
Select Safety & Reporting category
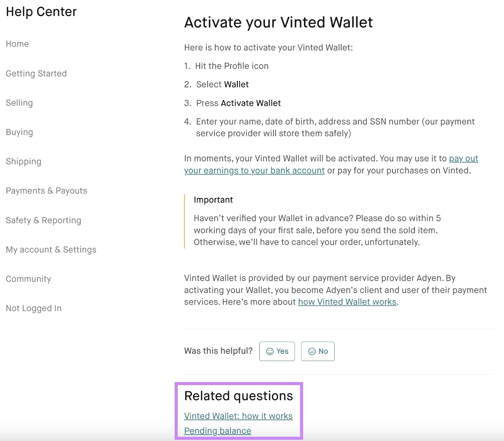[x=43, y=220]
